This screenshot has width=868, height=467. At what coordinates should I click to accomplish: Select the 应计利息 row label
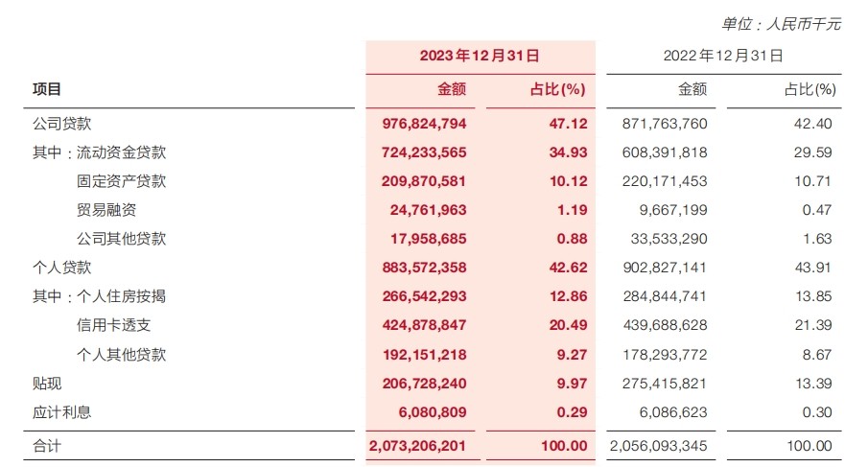61,412
